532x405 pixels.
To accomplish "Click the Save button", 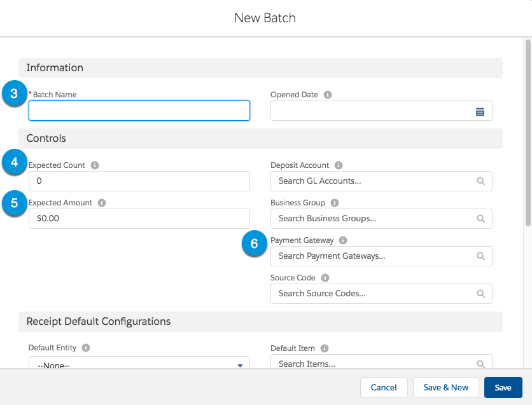I will [x=503, y=387].
